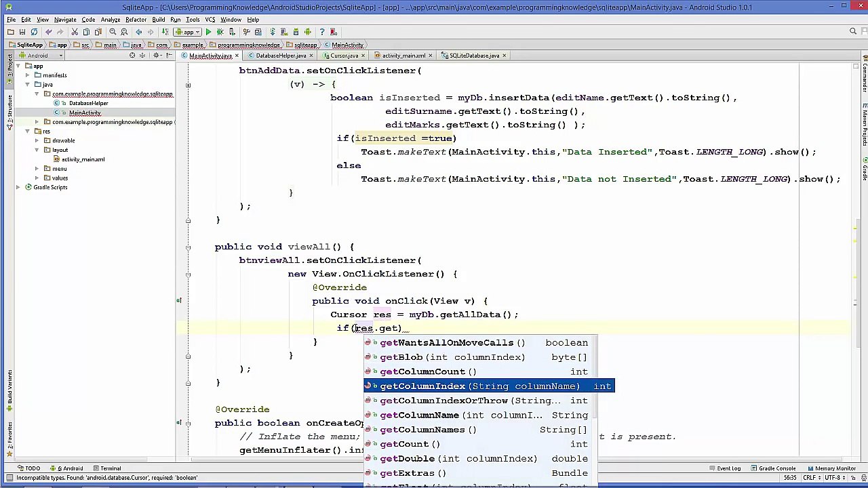Click Search Everywhere magnifier icon
868x488 pixels.
[853, 31]
